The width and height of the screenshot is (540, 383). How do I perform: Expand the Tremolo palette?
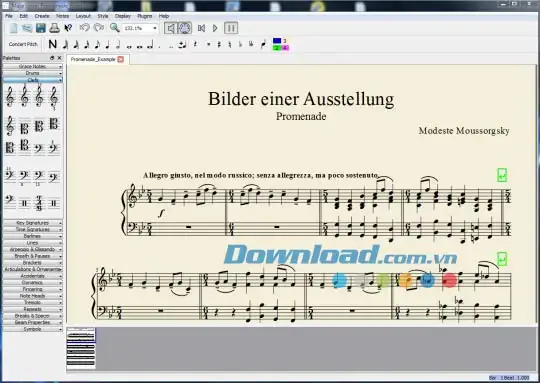(33, 302)
